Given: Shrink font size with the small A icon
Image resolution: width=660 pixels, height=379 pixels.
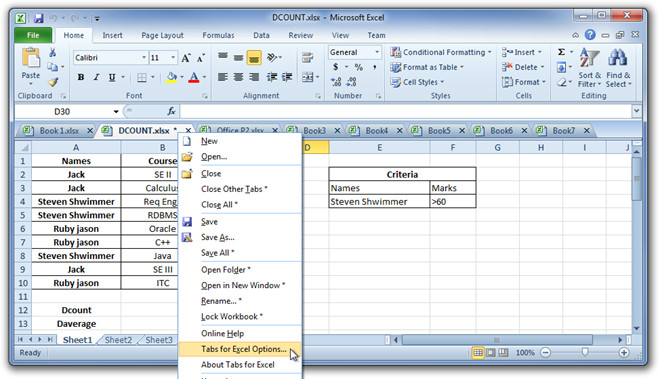Looking at the screenshot, I should (201, 58).
